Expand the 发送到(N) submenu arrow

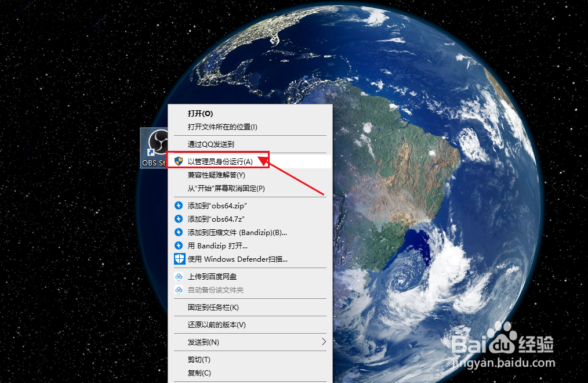click(x=324, y=342)
